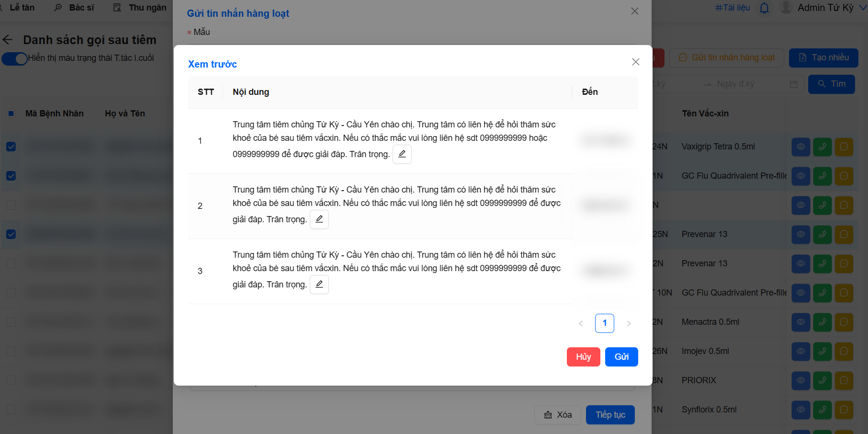Click eye icon for Vaxigrip Tetra row
Screen dimensions: 868x434
point(800,147)
